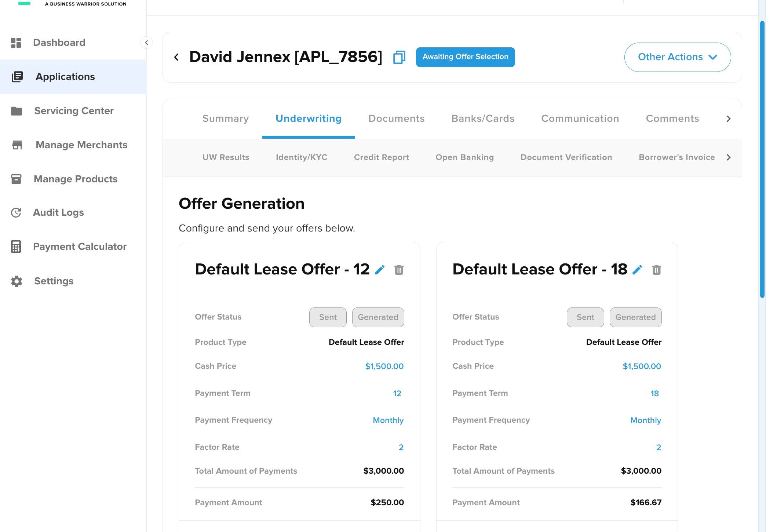
Task: Click the Offer Generation heading
Action: click(x=242, y=203)
